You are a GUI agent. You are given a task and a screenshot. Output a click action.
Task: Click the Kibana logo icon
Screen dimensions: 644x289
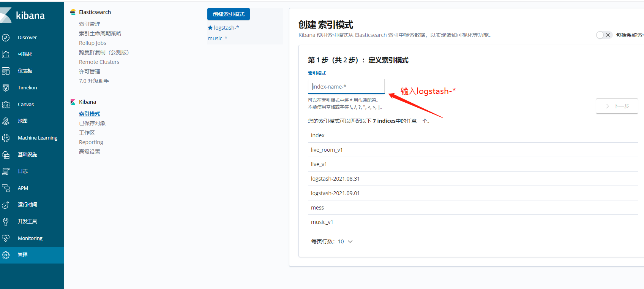click(5, 15)
